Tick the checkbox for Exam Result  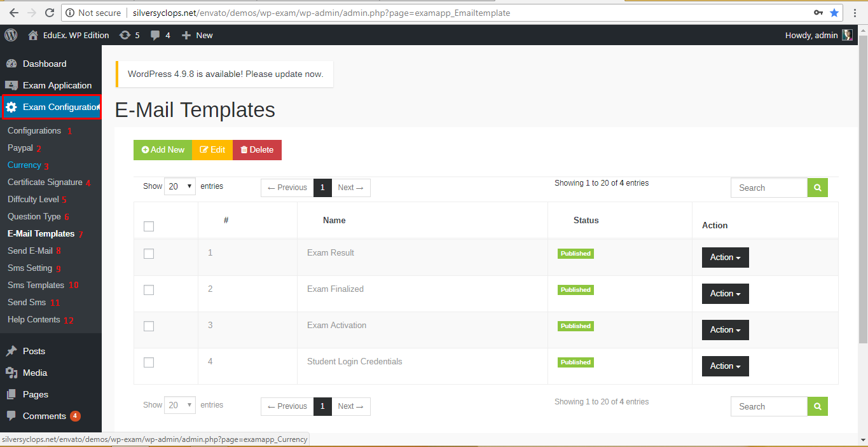(x=149, y=253)
